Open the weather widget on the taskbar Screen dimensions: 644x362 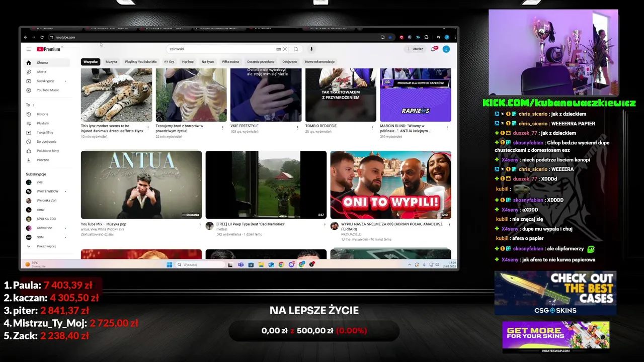click(35, 264)
